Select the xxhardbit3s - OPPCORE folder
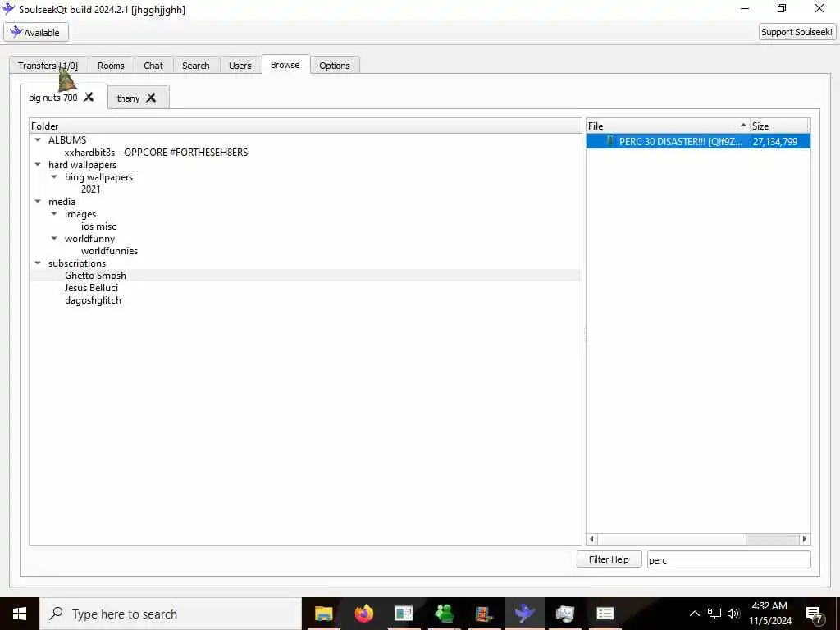Viewport: 840px width, 630px height. pyautogui.click(x=156, y=152)
